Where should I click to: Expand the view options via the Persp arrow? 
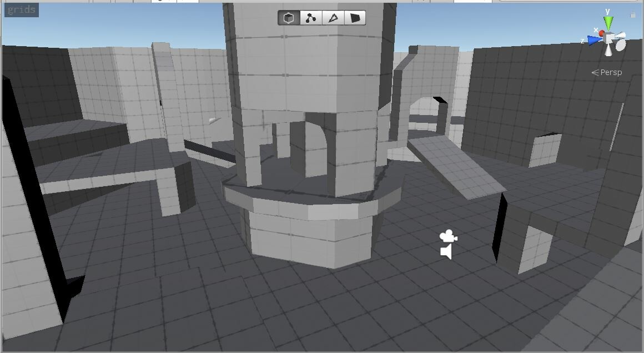pos(595,72)
